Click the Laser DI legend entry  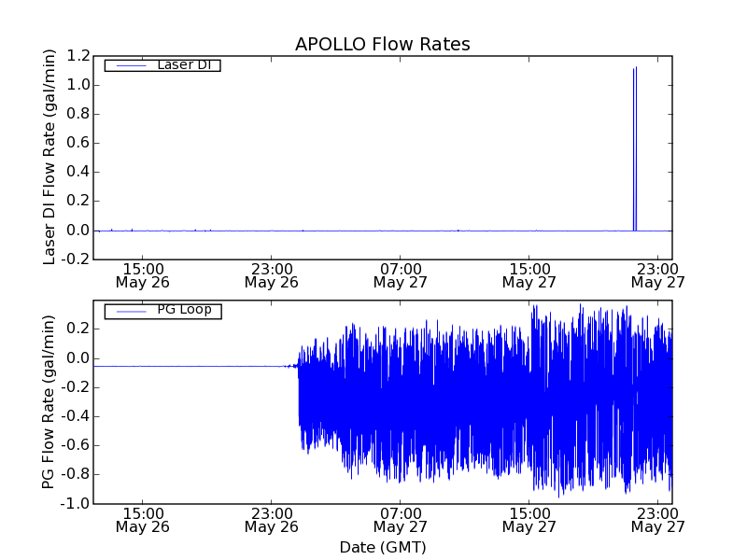tap(182, 65)
